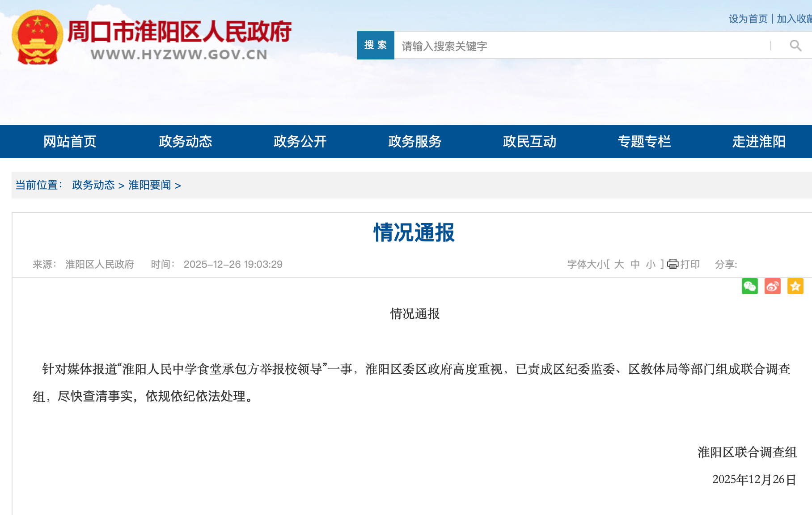Set font size to 中 (medium)
The image size is (812, 515).
point(635,264)
